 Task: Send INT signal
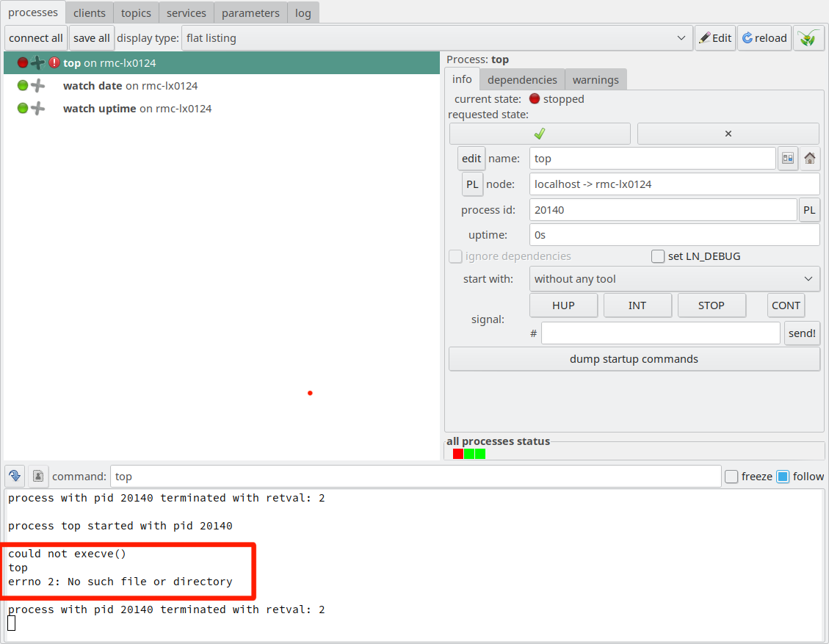(637, 305)
